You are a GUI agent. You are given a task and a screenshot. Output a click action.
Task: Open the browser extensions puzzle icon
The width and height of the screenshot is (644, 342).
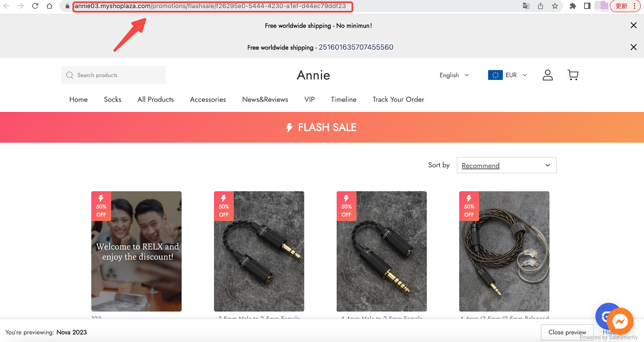[x=573, y=6]
